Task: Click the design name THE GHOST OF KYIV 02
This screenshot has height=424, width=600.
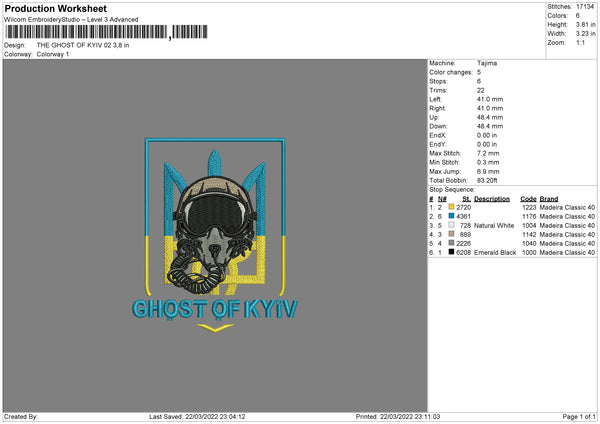Action: click(74, 45)
